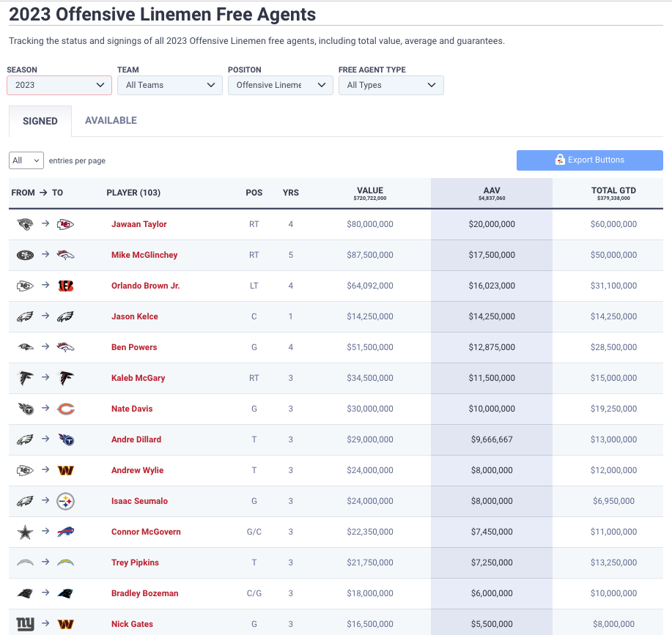Open Nick Gates player link

(132, 624)
